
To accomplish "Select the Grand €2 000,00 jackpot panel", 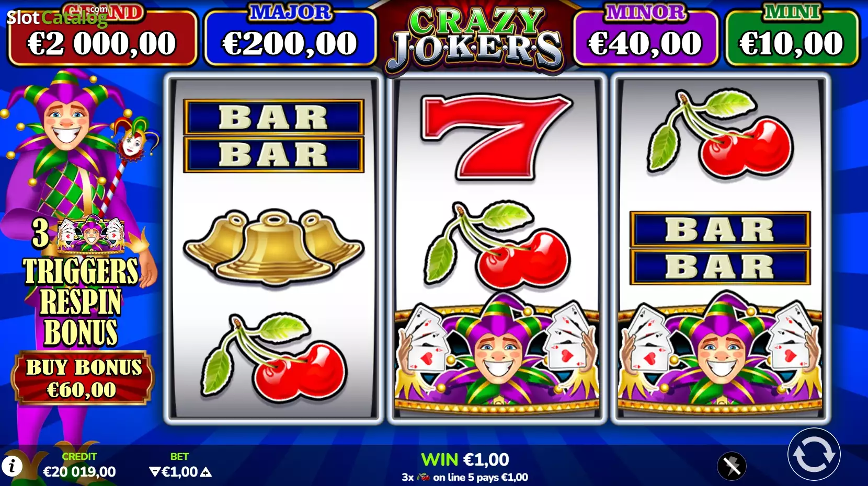I will 103,38.
